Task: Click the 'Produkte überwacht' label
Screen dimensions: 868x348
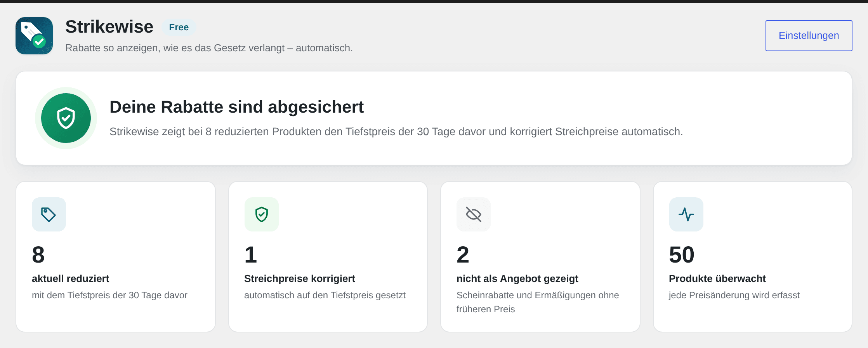Action: coord(717,278)
